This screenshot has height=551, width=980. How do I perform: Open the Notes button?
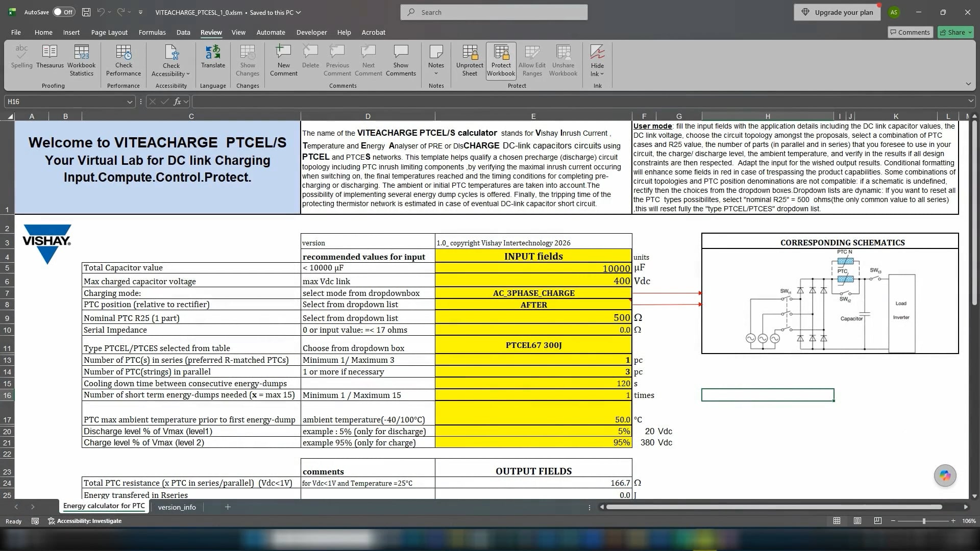pos(436,60)
